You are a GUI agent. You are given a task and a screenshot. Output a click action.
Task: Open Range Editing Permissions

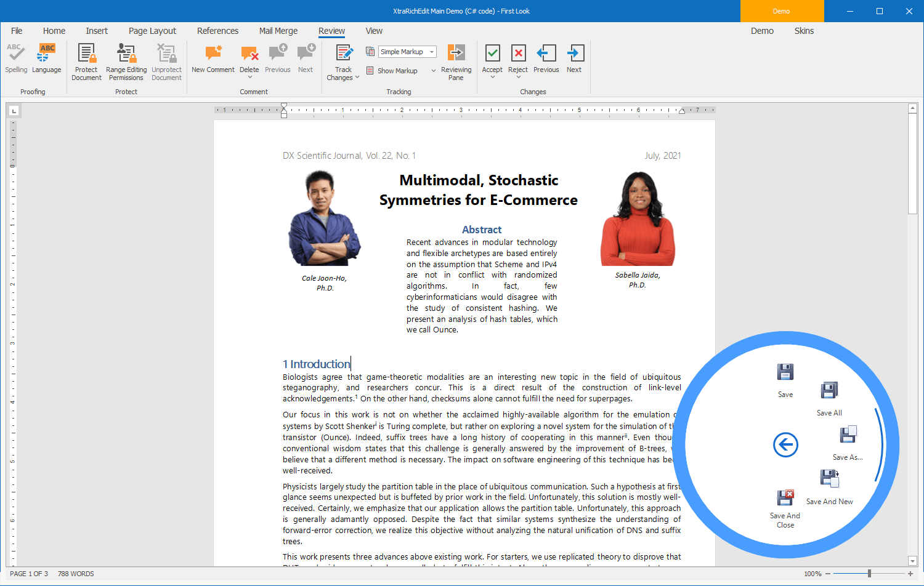(126, 62)
